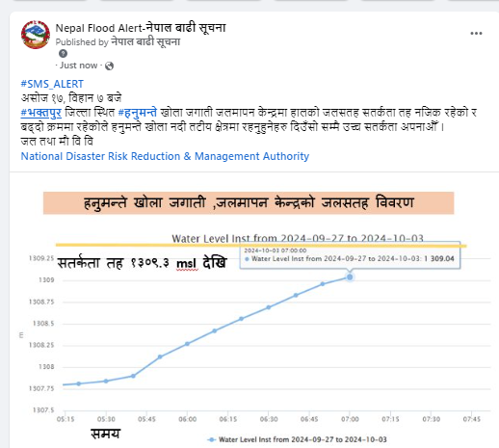Open the #हनुमन्ते hashtag link

(138, 113)
